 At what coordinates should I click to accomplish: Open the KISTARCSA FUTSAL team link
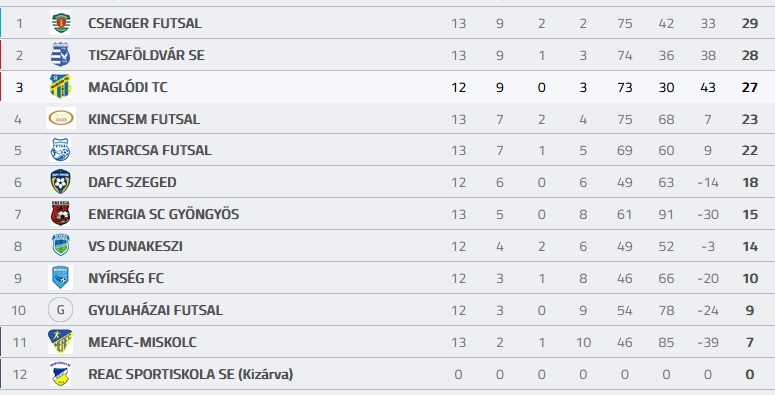150,150
